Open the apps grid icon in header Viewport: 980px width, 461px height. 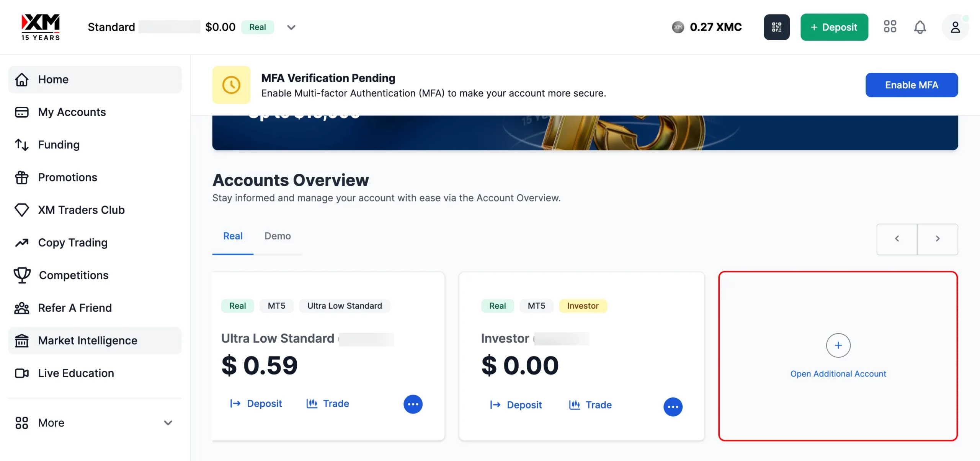click(890, 26)
